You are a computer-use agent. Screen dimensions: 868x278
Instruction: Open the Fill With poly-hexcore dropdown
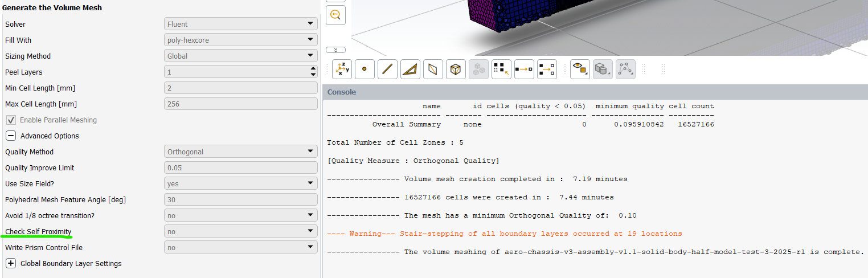[x=240, y=40]
